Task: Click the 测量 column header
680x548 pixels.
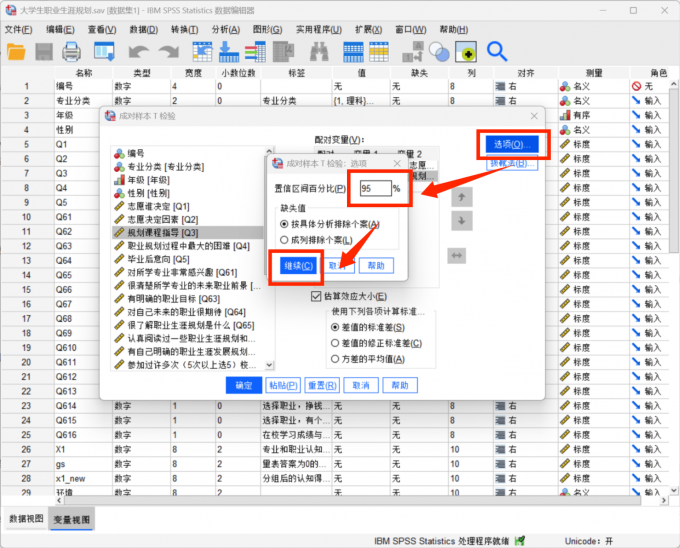Action: tap(594, 73)
